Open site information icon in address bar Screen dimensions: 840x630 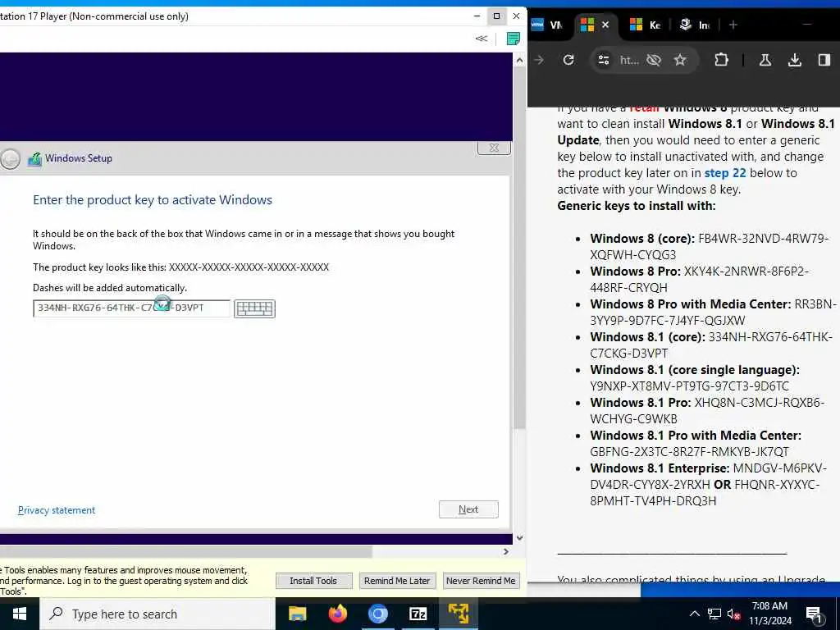(x=603, y=60)
